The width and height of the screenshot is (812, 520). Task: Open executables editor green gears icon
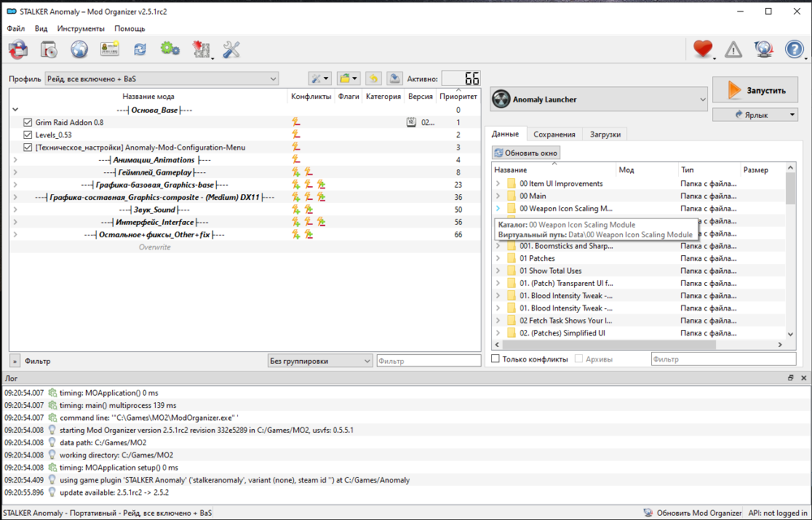(x=170, y=50)
